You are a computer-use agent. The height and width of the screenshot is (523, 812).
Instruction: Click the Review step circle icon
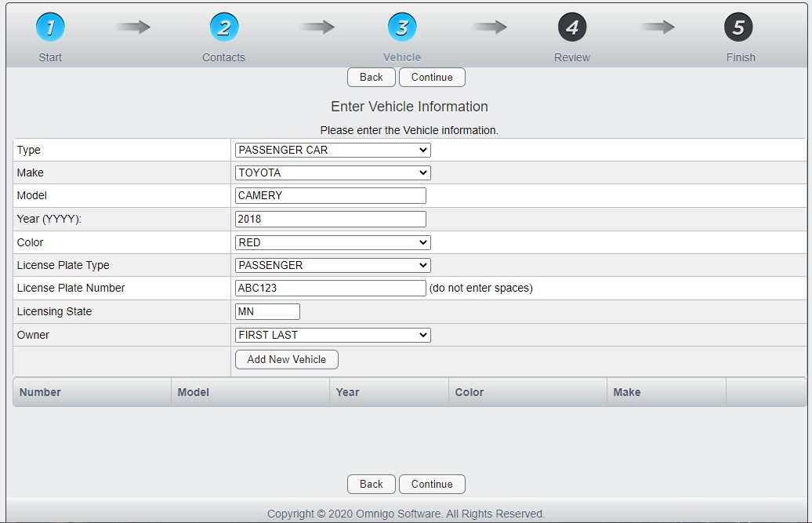point(571,26)
